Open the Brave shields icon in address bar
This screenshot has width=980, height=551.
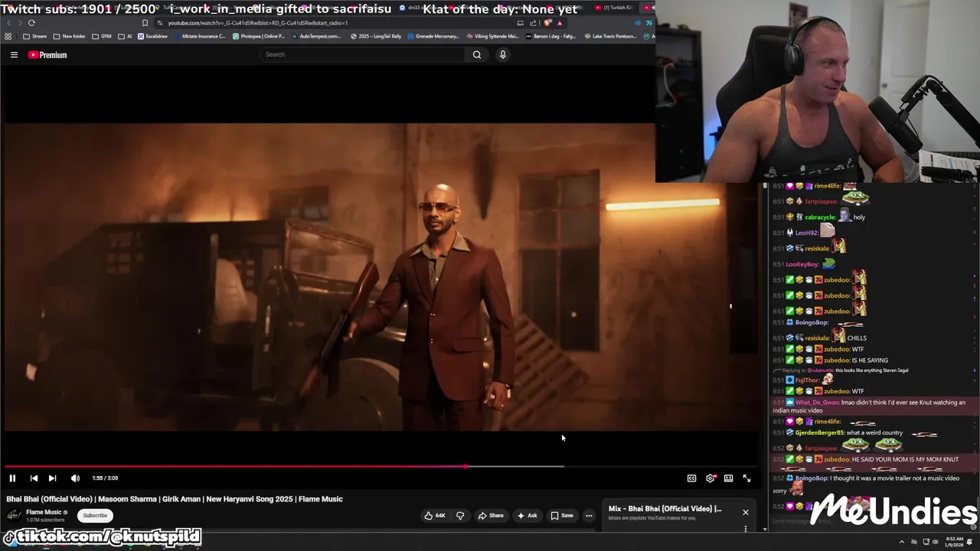(x=547, y=23)
